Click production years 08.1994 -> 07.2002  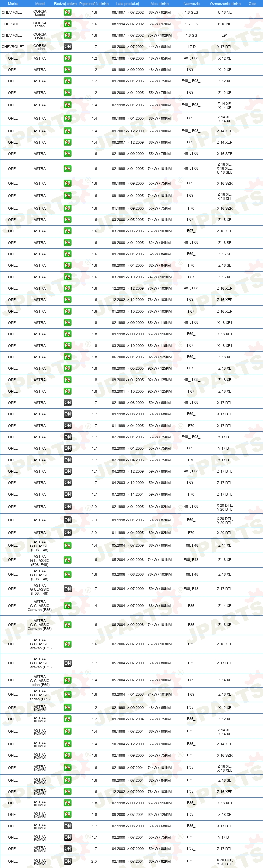(x=127, y=24)
